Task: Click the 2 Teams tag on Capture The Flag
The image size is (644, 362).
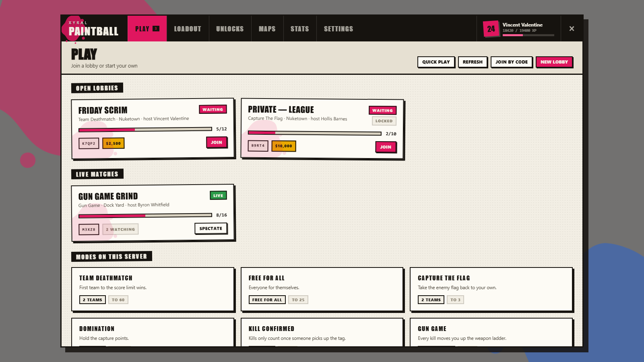Action: tap(431, 300)
